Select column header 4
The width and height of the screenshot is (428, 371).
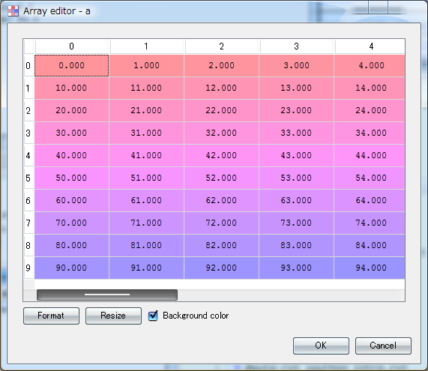click(x=370, y=46)
